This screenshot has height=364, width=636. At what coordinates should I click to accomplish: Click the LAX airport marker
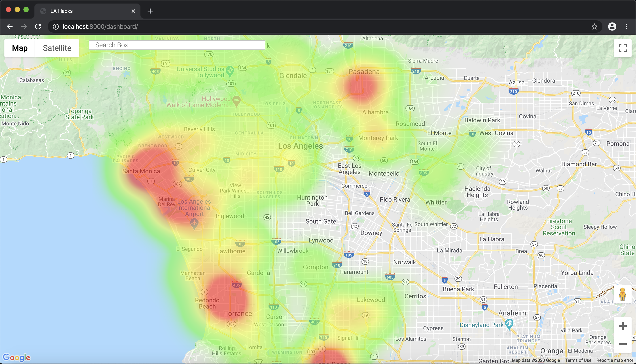point(194,224)
